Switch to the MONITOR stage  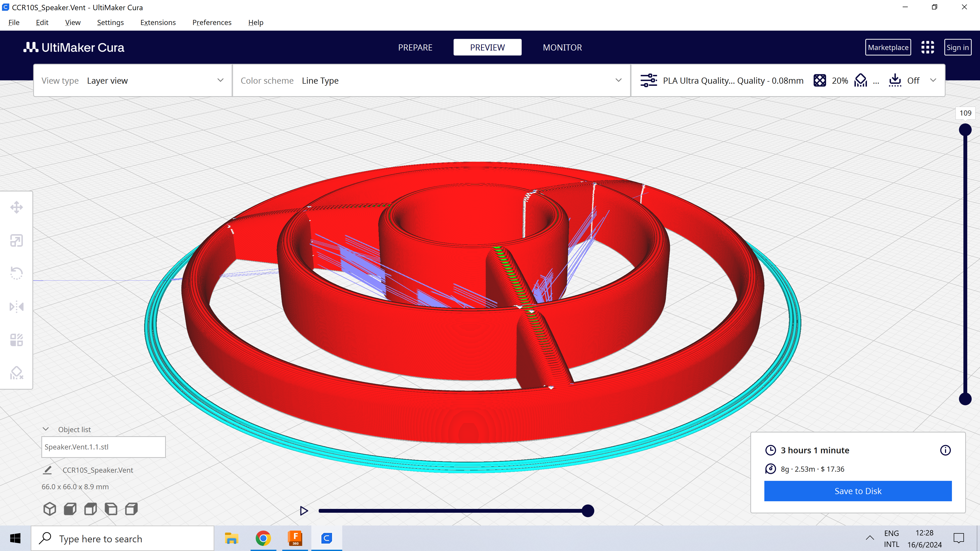(x=562, y=47)
